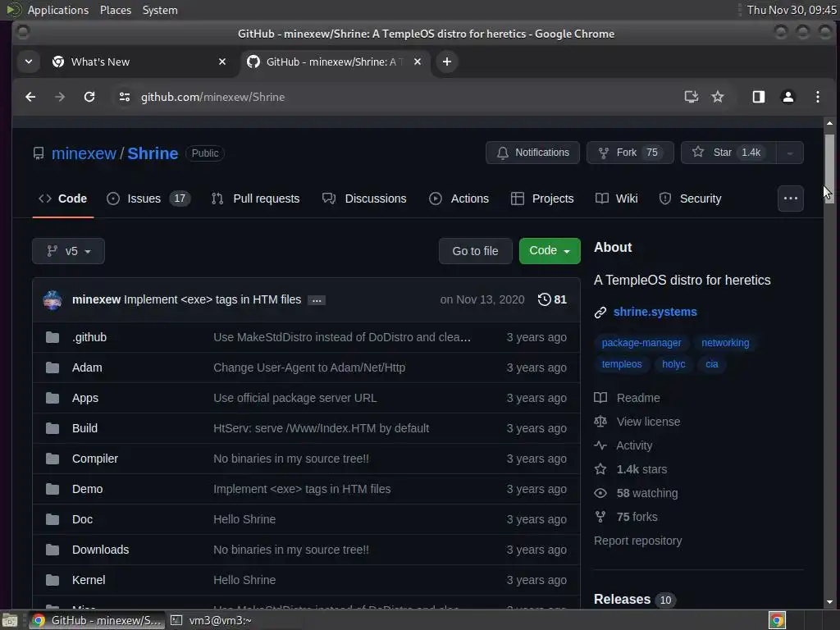
Task: Open the Projects tab
Action: (x=542, y=199)
